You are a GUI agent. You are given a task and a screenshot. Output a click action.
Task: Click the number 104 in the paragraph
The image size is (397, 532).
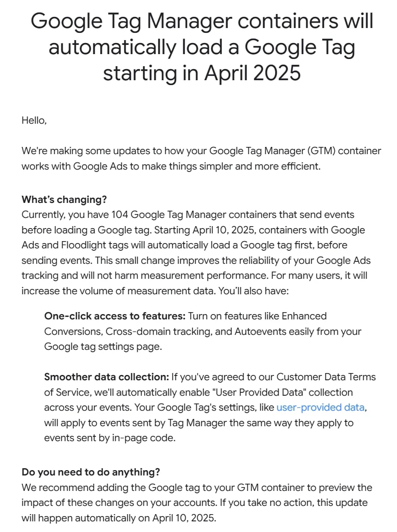point(119,215)
